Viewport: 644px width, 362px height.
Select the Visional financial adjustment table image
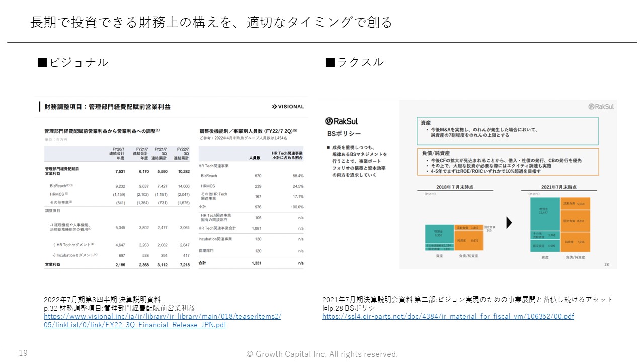[171, 184]
